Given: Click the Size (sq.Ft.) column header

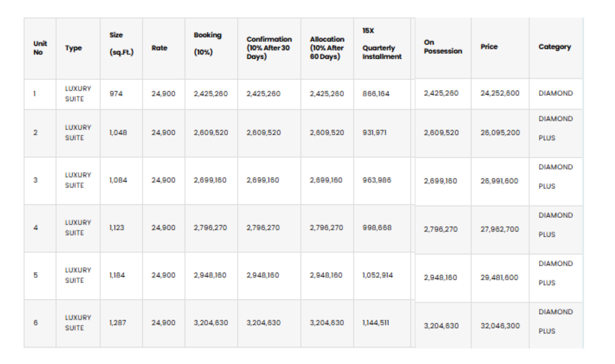Looking at the screenshot, I should (x=121, y=44).
